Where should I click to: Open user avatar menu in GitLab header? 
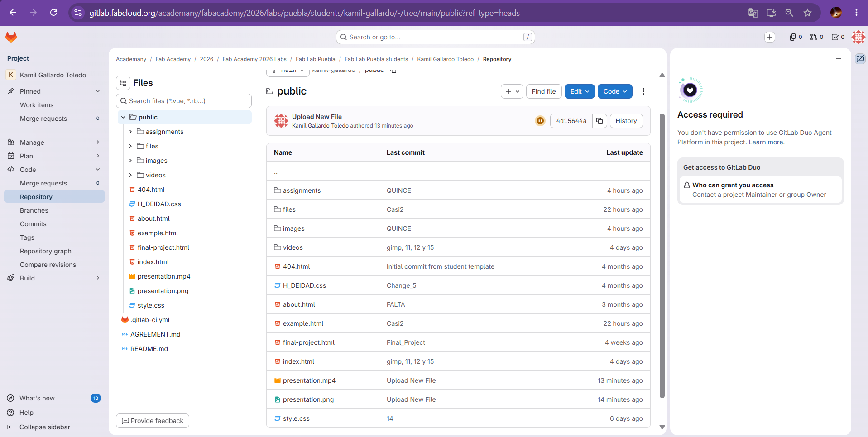[x=858, y=37]
